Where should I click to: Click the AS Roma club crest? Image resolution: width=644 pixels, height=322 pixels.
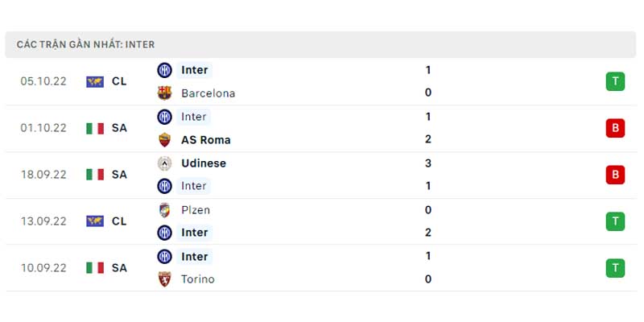click(x=164, y=139)
